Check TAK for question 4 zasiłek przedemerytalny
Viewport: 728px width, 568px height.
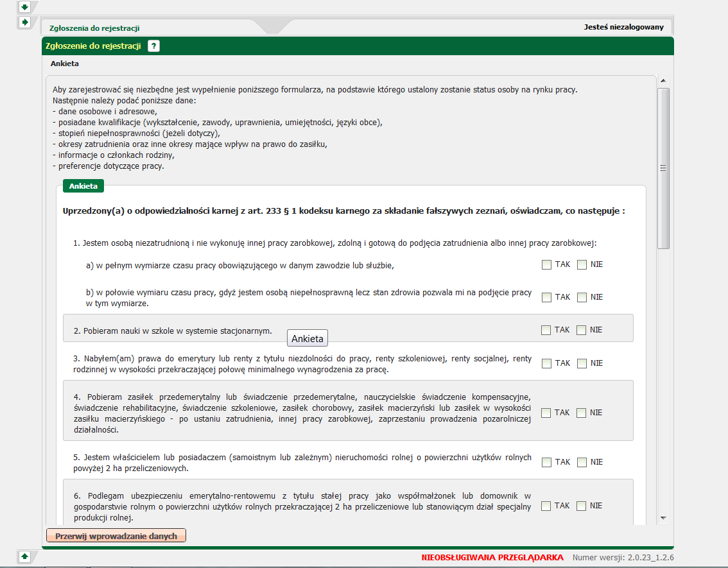[546, 413]
